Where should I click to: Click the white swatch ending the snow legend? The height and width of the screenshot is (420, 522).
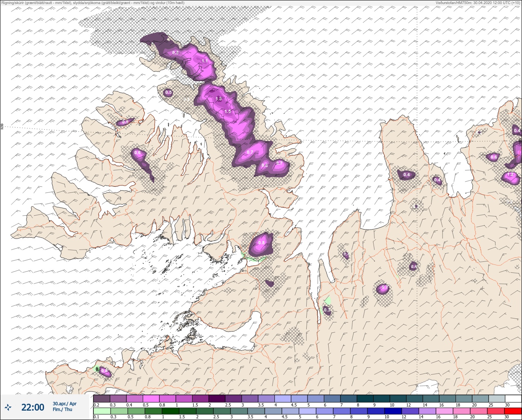tap(513, 398)
